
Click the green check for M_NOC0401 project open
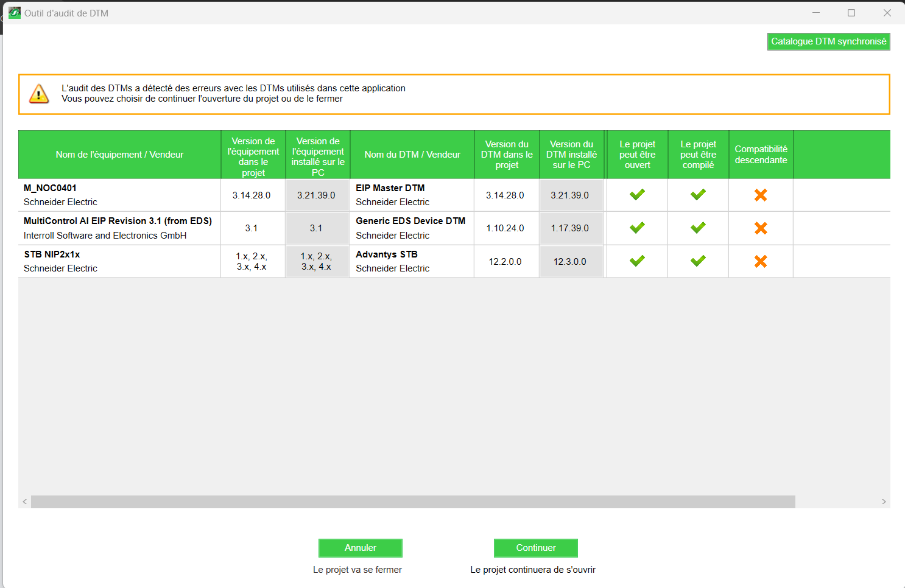[637, 195]
